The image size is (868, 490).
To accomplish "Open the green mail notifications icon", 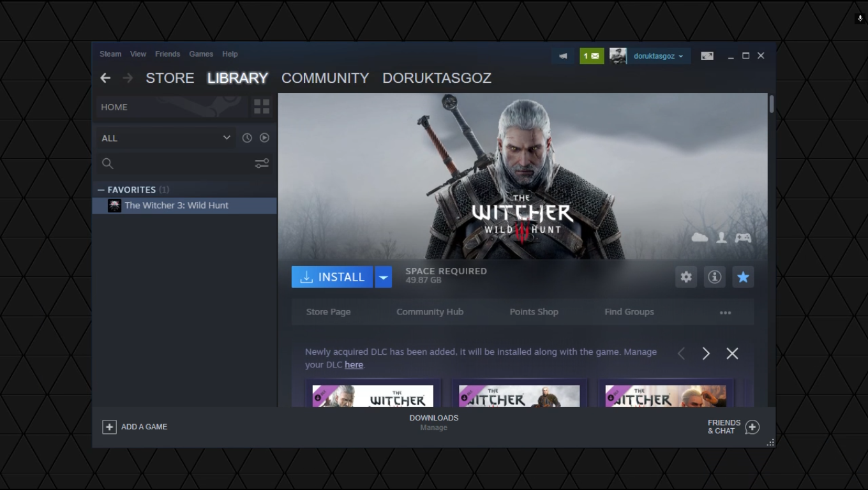I will 592,56.
